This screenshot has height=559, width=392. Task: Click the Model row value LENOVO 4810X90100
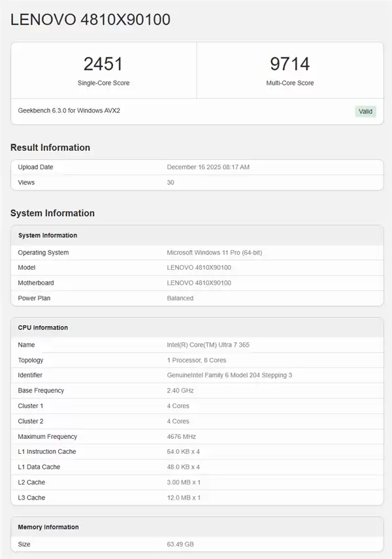click(x=199, y=268)
